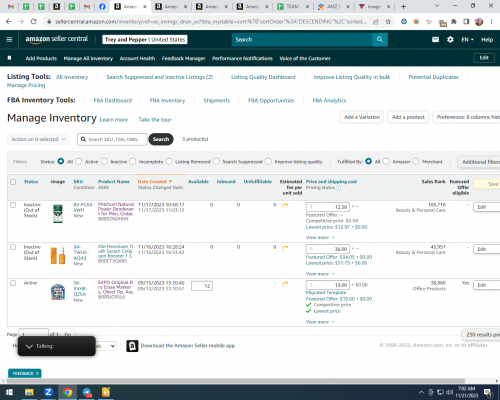Reload the page in Chrome
Screen dimensions: 500x400
pos(33,22)
